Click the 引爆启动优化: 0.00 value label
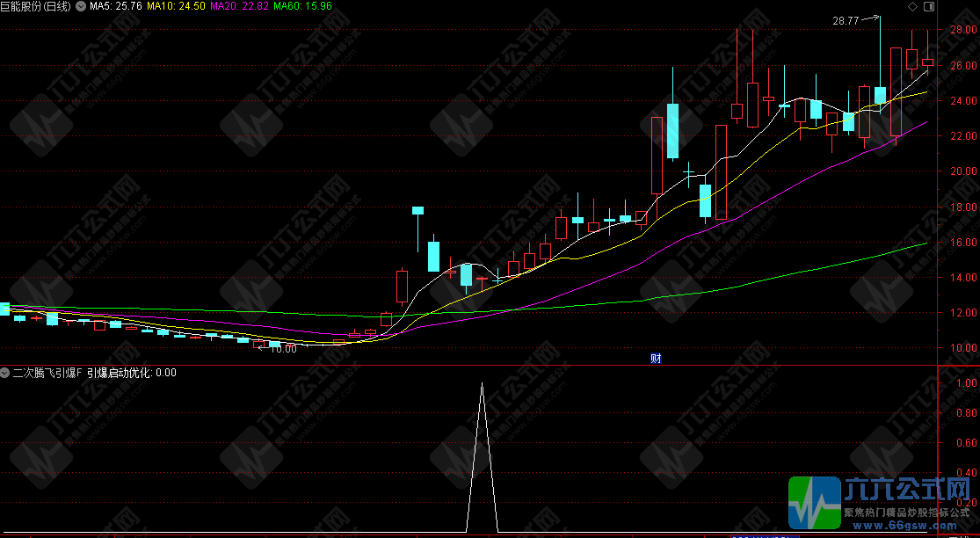Viewport: 980px width, 538px height. point(131,373)
